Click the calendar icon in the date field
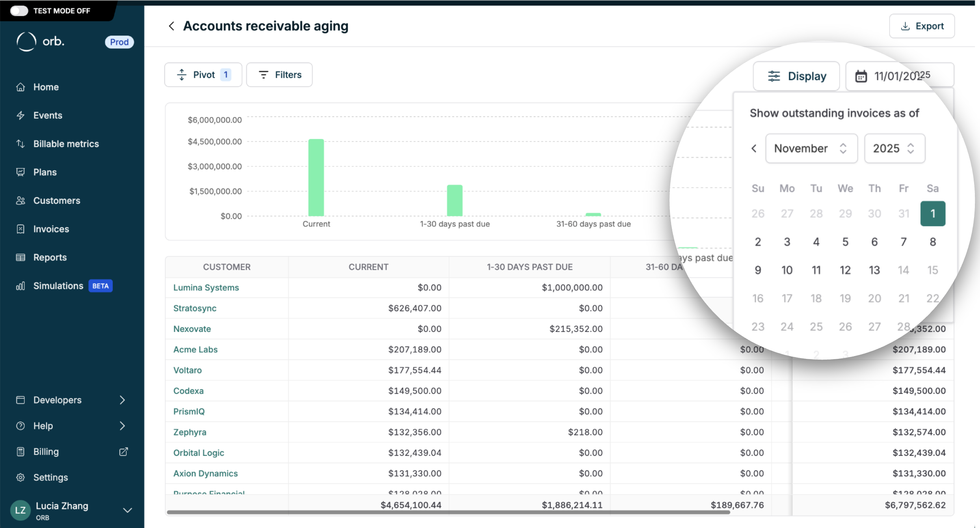The width and height of the screenshot is (980, 528). tap(861, 76)
